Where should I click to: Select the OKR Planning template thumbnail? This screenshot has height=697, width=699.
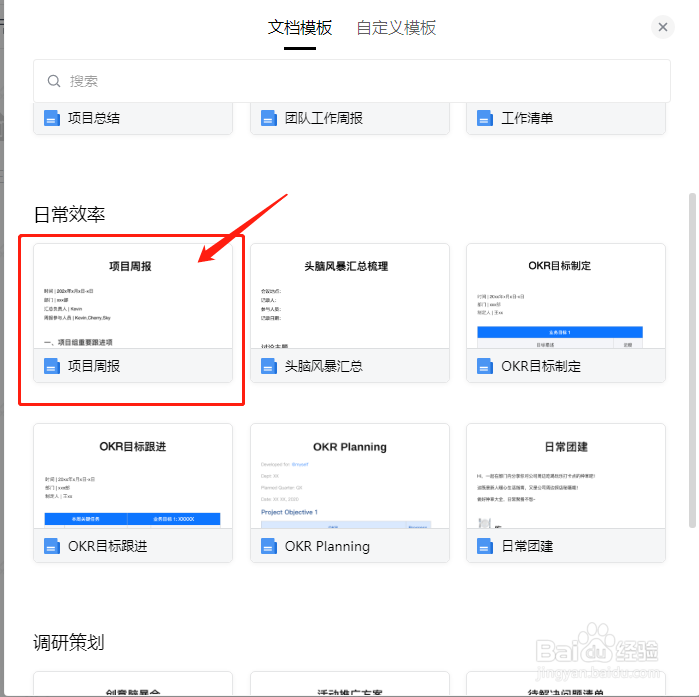pos(350,476)
